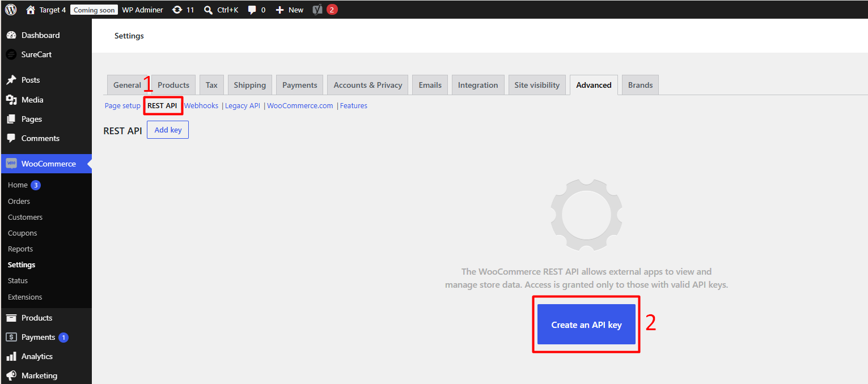Switch to the Brands tab

[x=640, y=85]
